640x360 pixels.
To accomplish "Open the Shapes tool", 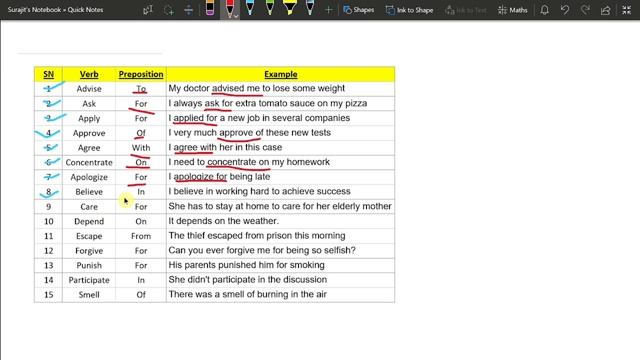I will coord(359,10).
